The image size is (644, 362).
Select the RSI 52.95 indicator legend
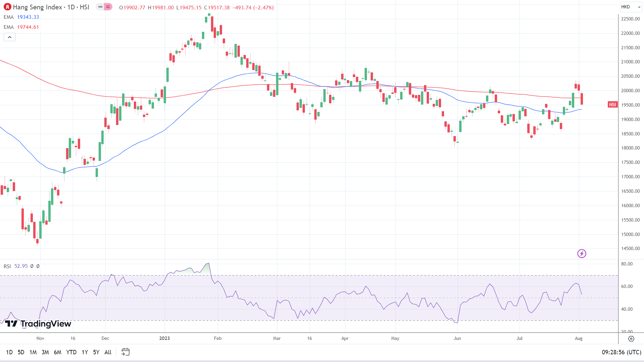(16, 266)
